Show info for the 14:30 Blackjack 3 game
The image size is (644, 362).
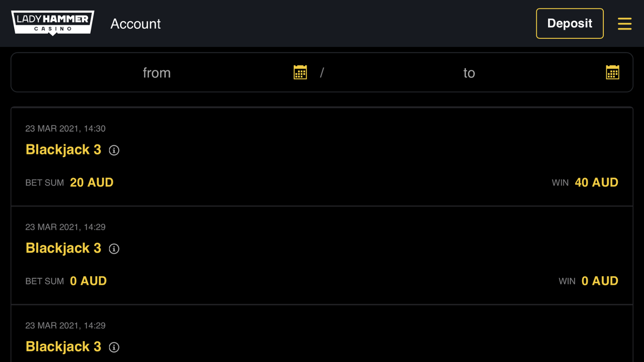(114, 150)
